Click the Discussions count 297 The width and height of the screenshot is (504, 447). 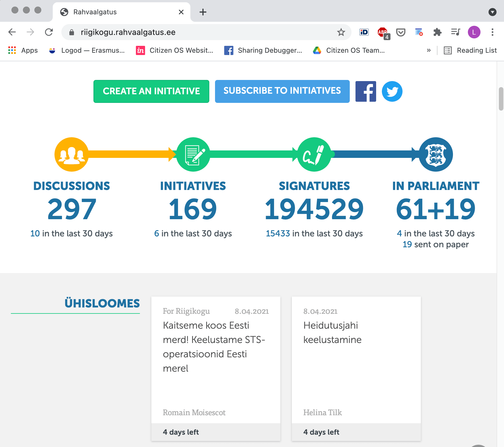72,209
